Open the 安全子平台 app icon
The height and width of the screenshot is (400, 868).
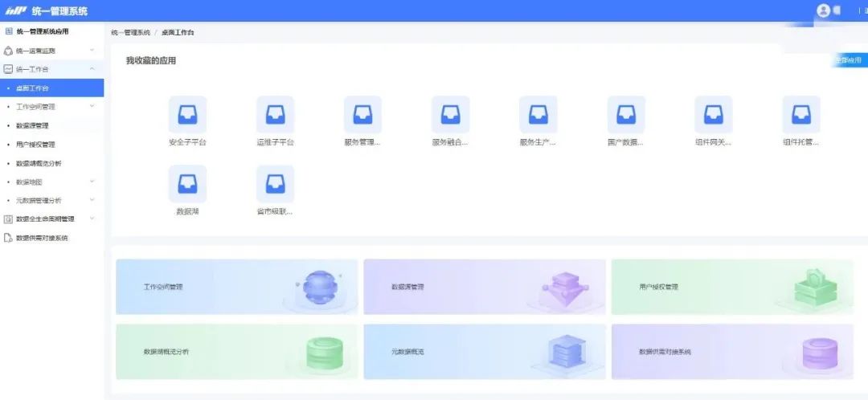(x=187, y=115)
